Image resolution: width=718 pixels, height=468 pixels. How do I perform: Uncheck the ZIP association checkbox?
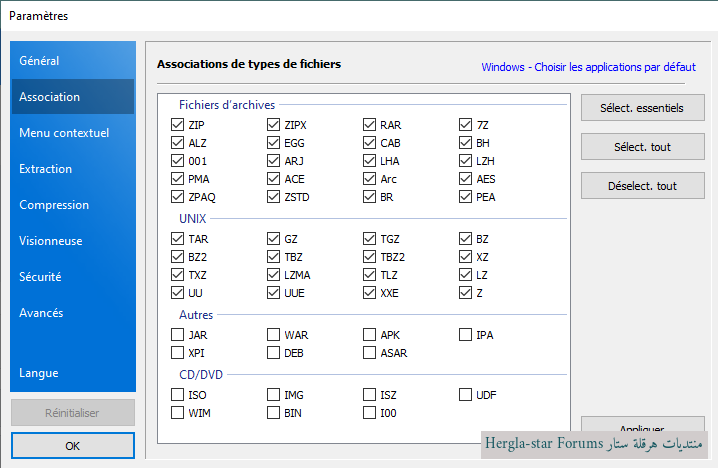177,125
